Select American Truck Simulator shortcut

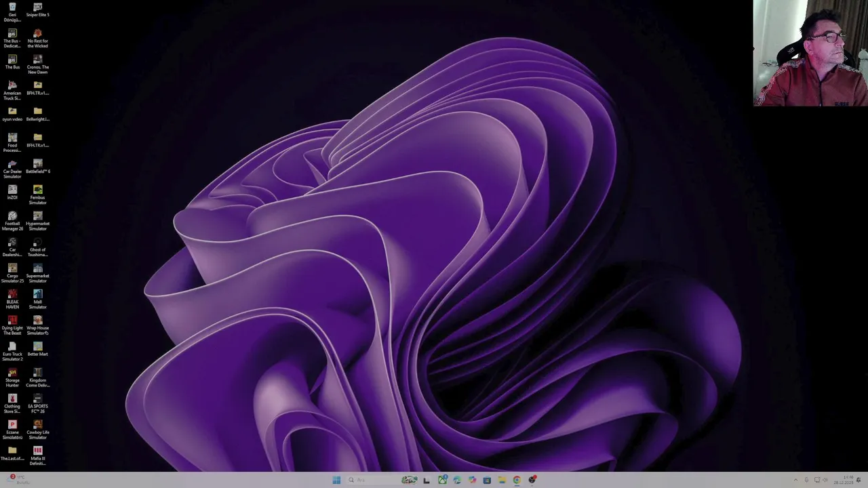(x=12, y=91)
